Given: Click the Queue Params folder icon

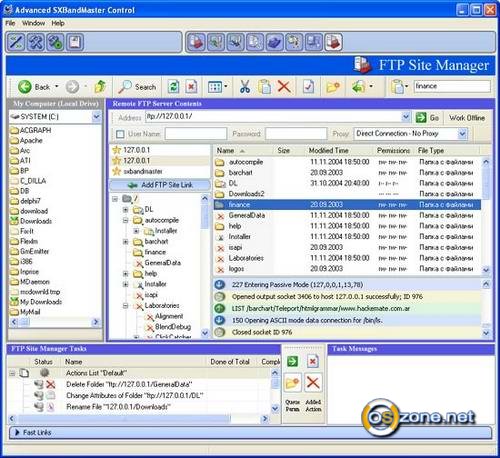Looking at the screenshot, I should pyautogui.click(x=293, y=383).
